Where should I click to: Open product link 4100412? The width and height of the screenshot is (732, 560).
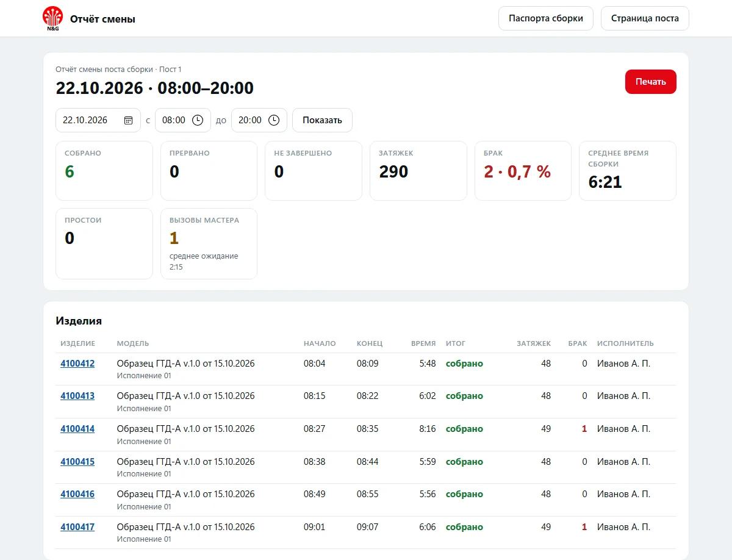click(x=77, y=364)
